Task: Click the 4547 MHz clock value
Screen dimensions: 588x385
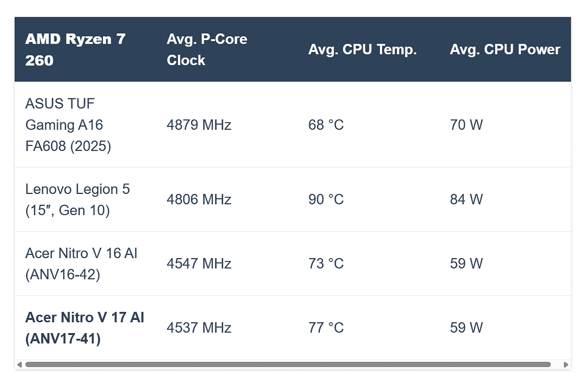Action: point(199,264)
